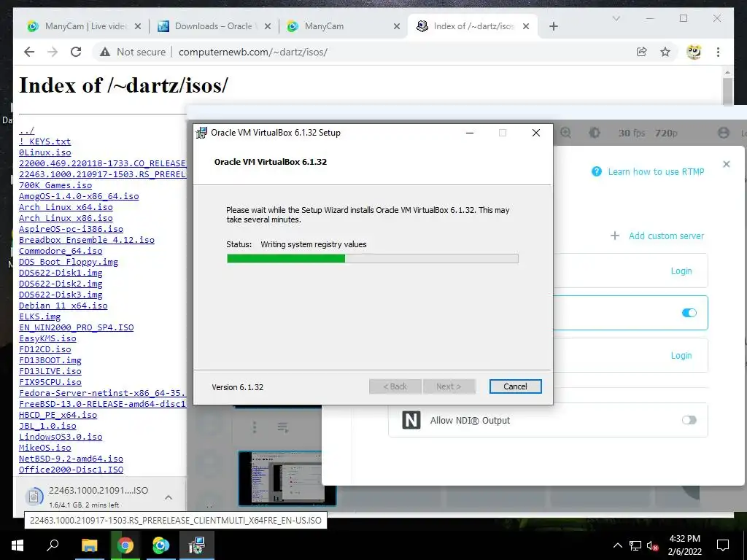Click the Chrome forward arrow

point(53,52)
